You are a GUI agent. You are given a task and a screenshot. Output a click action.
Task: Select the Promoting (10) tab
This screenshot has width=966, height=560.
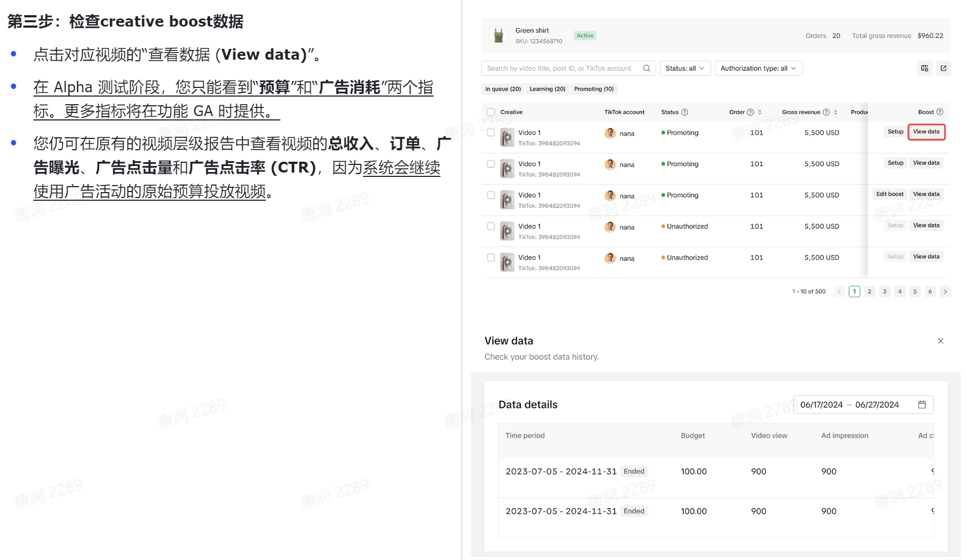pos(594,89)
